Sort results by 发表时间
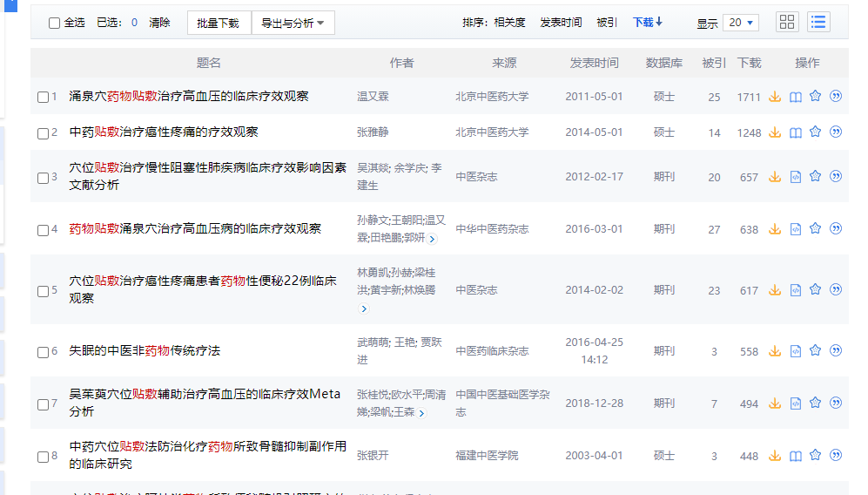868x495 pixels. (x=561, y=22)
